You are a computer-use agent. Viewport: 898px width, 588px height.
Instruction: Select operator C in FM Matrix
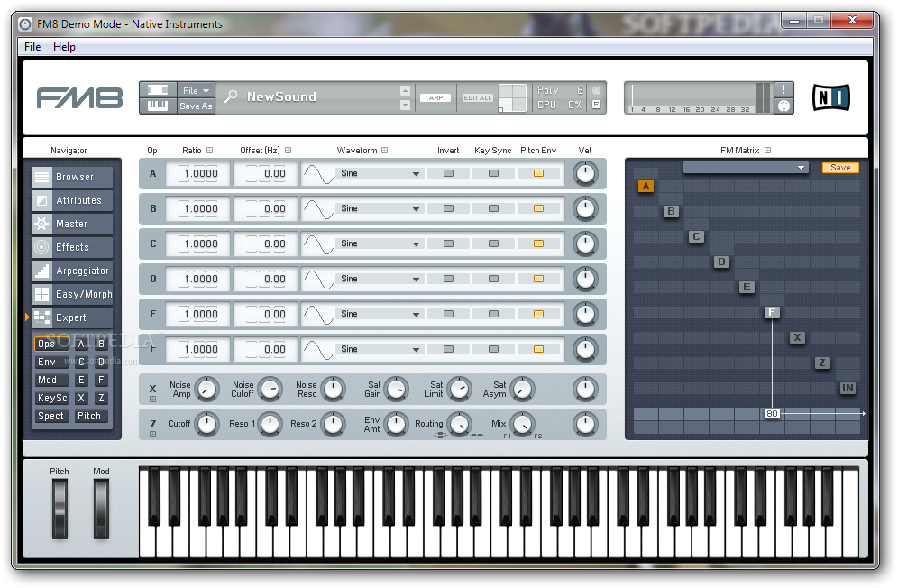696,236
